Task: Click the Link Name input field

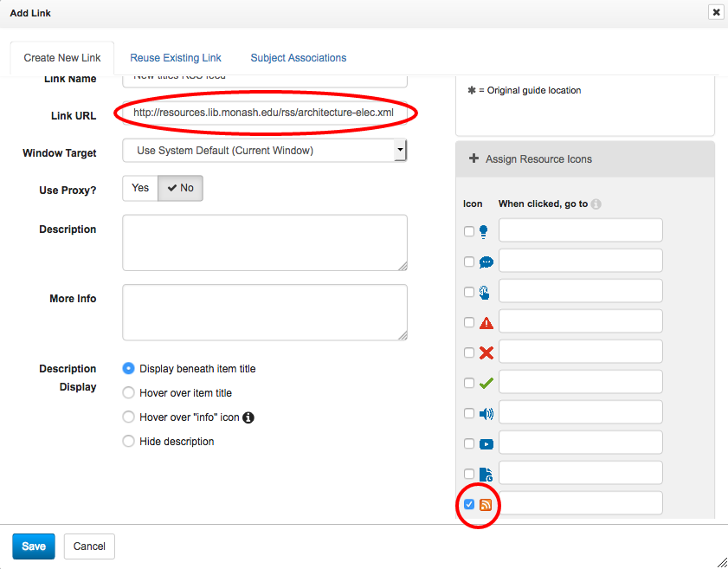Action: click(x=265, y=81)
